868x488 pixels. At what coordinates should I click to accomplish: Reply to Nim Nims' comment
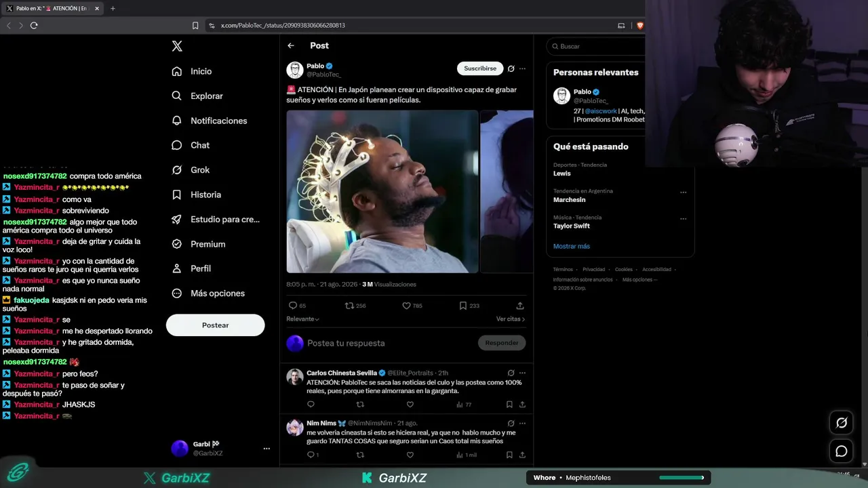coord(313,455)
